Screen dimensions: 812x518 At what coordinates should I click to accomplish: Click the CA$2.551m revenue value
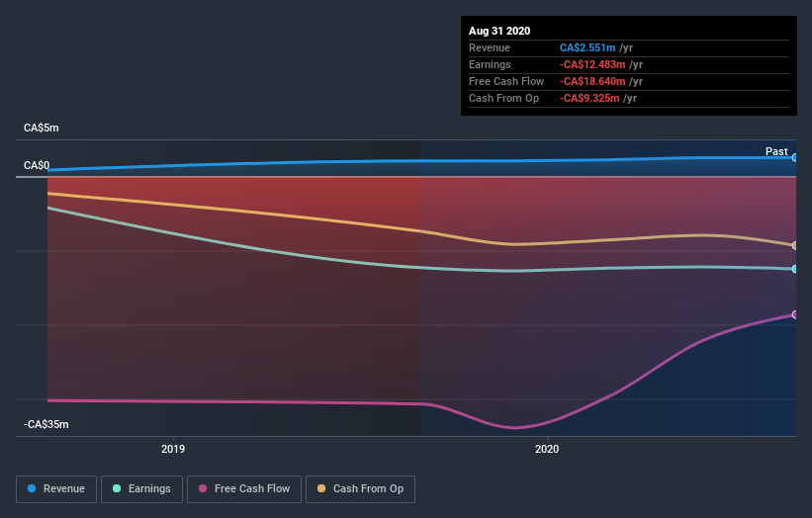point(587,47)
